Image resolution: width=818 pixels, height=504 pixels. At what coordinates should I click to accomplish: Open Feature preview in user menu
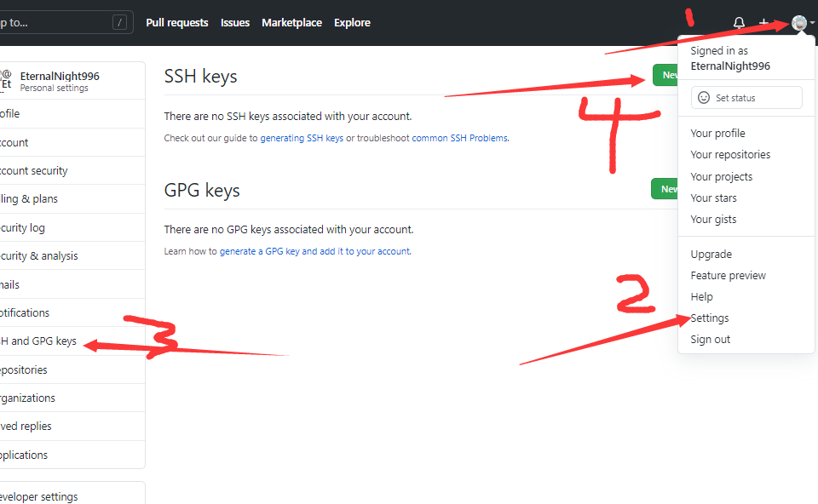coord(729,275)
